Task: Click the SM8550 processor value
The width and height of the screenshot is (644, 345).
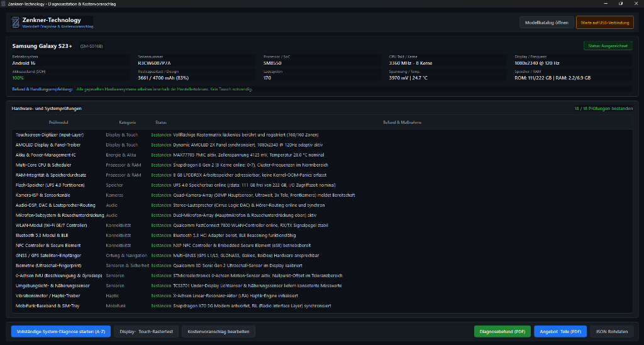Action: click(x=272, y=63)
